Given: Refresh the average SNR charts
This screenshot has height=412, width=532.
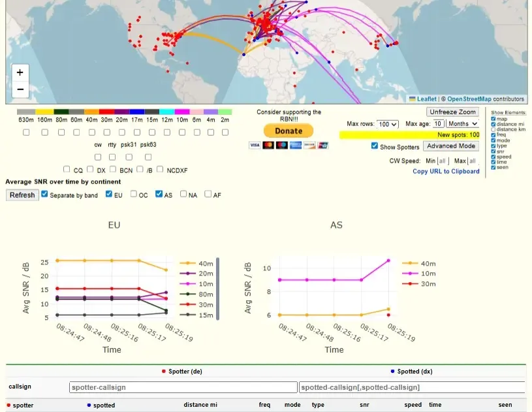Looking at the screenshot, I should (22, 195).
